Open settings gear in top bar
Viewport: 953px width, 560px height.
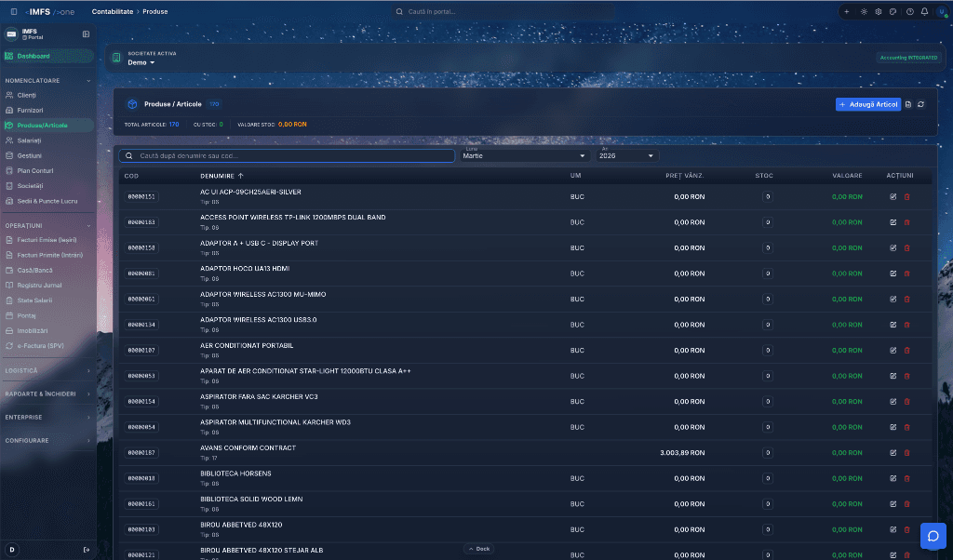[879, 11]
